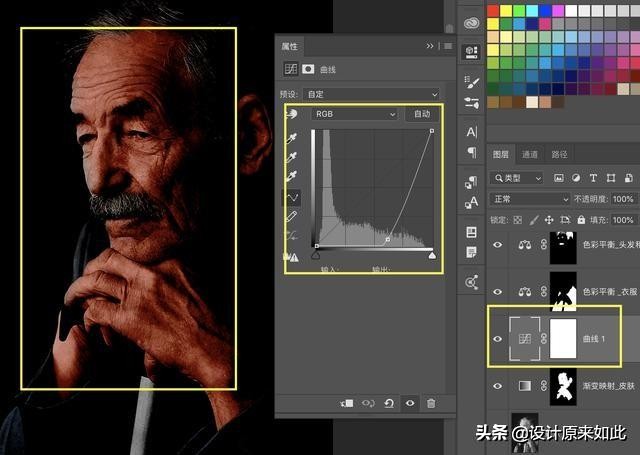Toggle adjustment visibility eye in Properties panel
Screen dimensions: 640x455
410,402
